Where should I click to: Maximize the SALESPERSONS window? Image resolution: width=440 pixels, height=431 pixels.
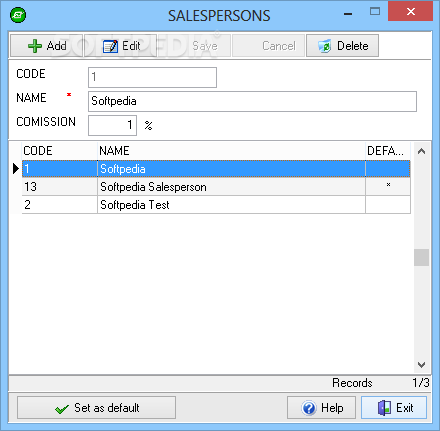tap(375, 12)
